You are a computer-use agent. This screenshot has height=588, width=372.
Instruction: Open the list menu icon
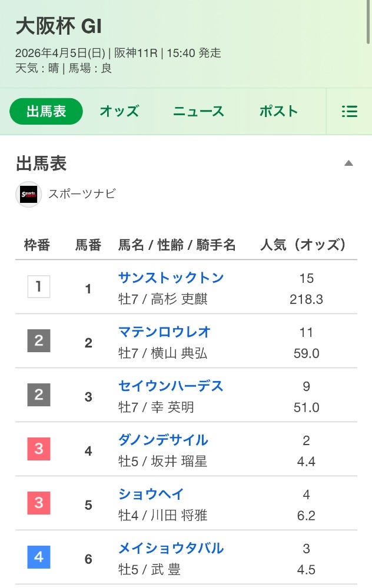tap(349, 112)
